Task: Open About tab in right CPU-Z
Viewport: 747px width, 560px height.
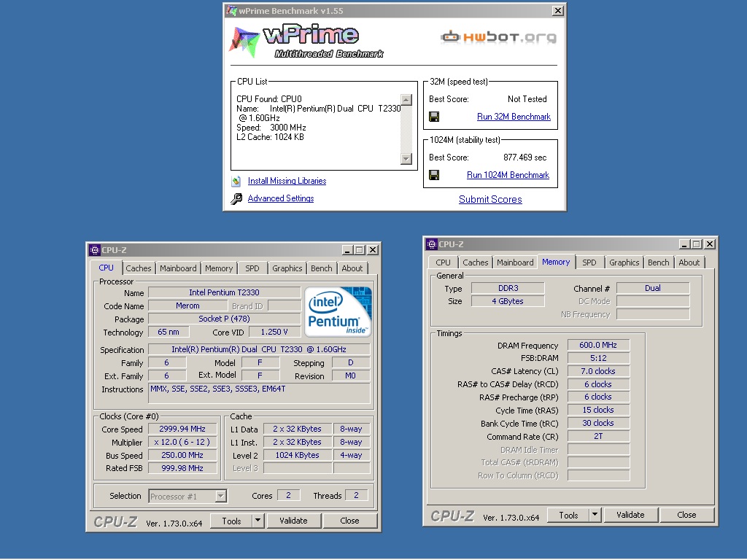Action: click(689, 262)
